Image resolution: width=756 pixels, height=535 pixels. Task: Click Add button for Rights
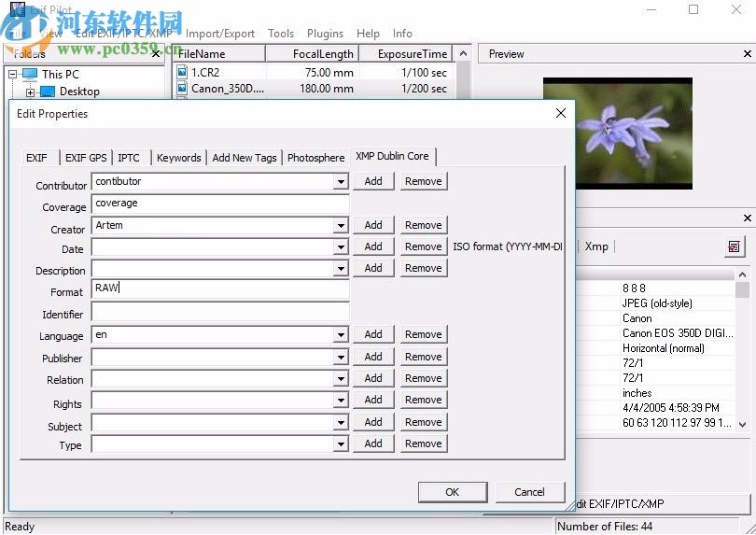point(373,400)
